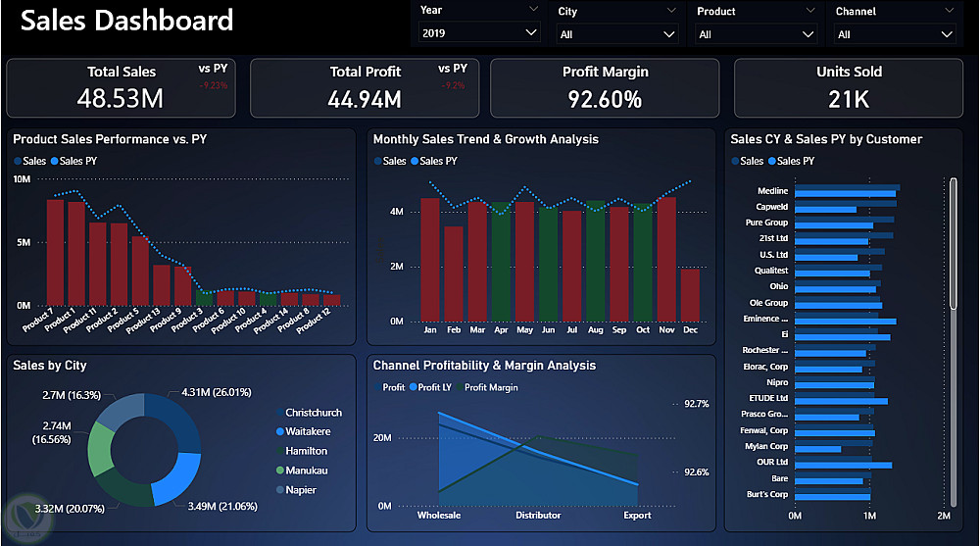Click Profit Margin legend marker
The image size is (980, 546).
460,387
